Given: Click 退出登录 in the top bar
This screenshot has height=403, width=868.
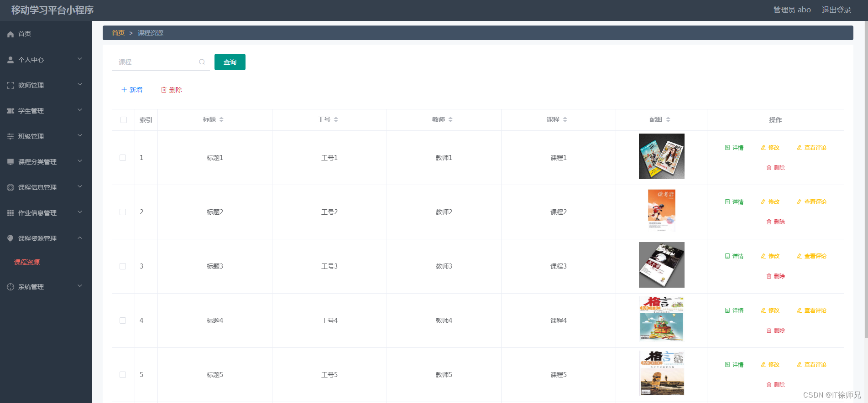Looking at the screenshot, I should click(x=837, y=10).
